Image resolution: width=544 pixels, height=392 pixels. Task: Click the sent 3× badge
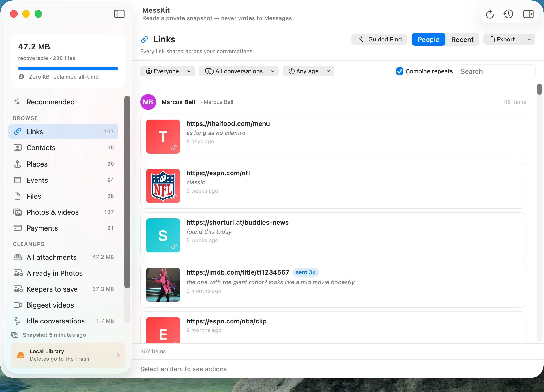coord(306,272)
